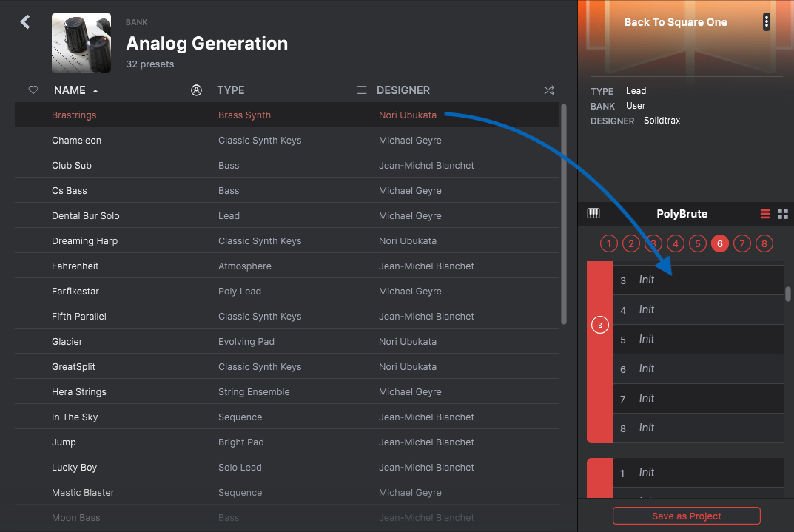Shuffle presets with the random icon
The height and width of the screenshot is (532, 794).
[x=549, y=90]
